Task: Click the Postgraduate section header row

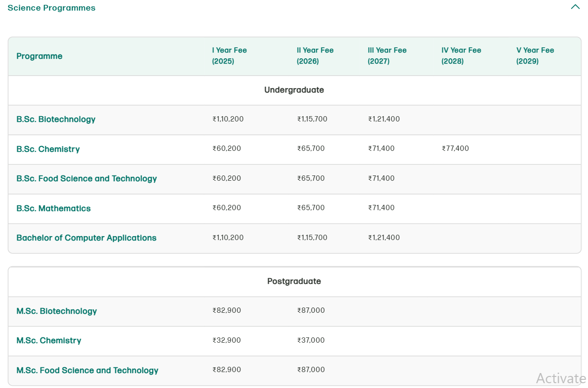Action: tap(294, 281)
